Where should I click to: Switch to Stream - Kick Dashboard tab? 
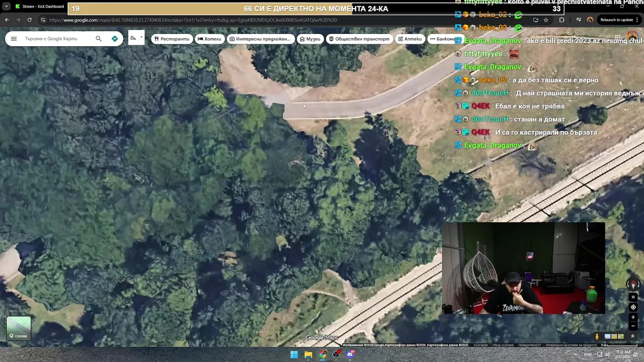coord(40,7)
